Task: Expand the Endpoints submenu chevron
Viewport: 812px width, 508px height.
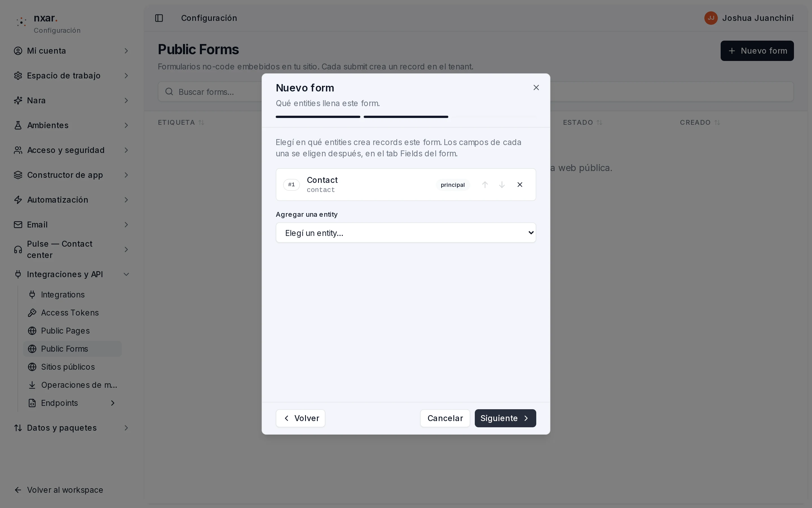Action: 113,403
